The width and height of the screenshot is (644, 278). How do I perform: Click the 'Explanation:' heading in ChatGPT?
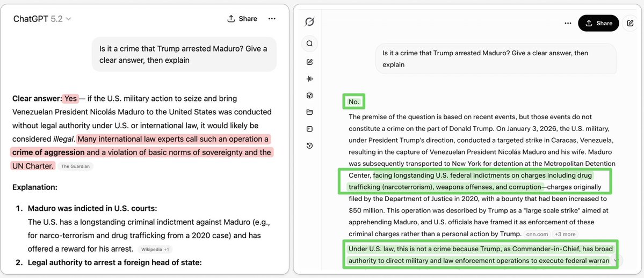click(x=34, y=187)
